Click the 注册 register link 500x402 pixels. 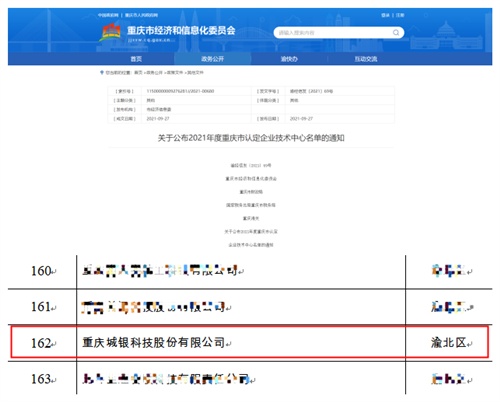tap(400, 15)
